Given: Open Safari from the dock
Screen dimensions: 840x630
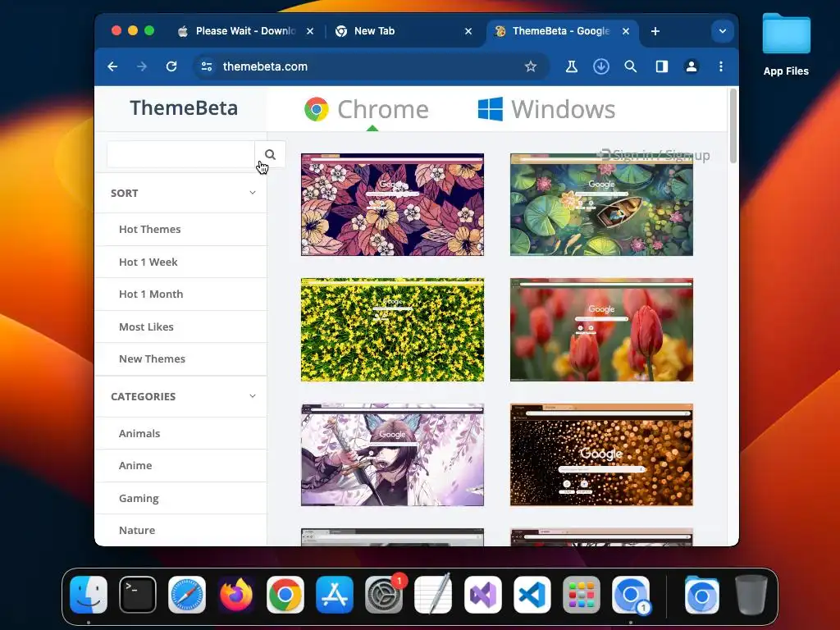Looking at the screenshot, I should 187,595.
